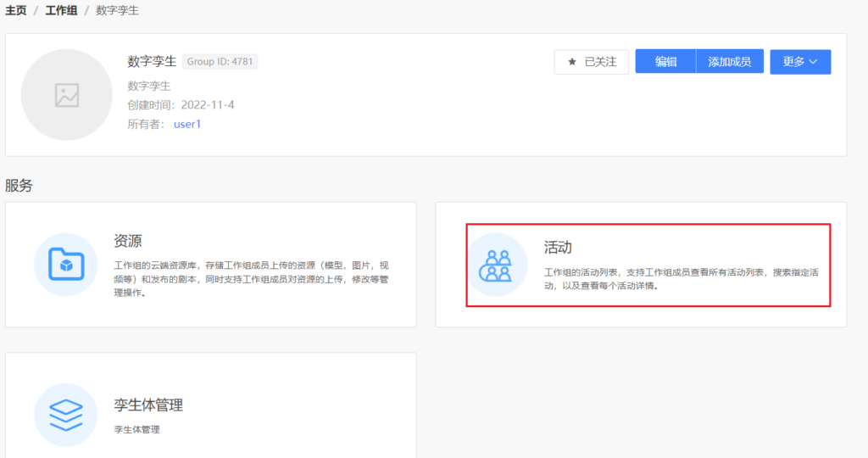Select the 数字孪生 breadcrumb item

point(117,11)
